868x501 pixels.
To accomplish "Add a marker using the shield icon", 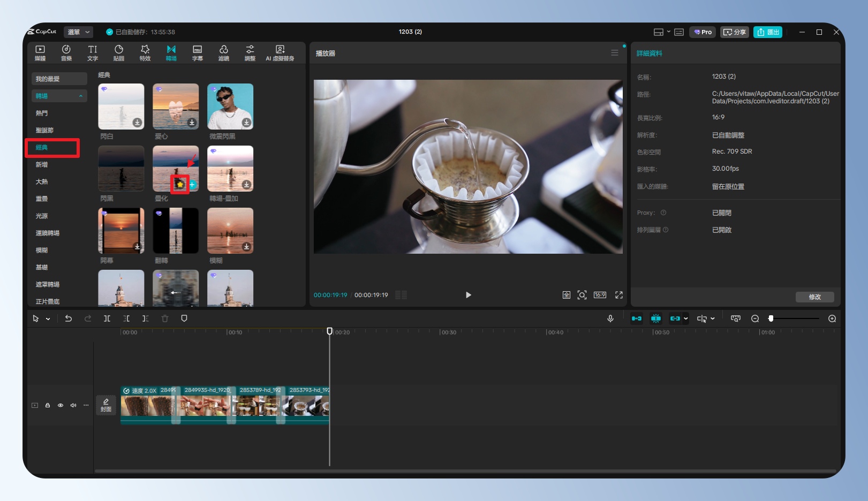I will (184, 318).
